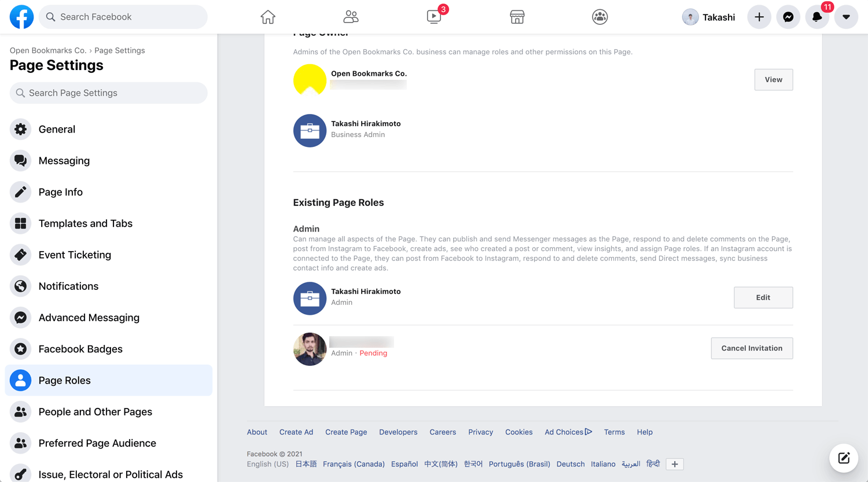Screen dimensions: 868x482
Task: Open the Cookies footer link
Action: 518,432
